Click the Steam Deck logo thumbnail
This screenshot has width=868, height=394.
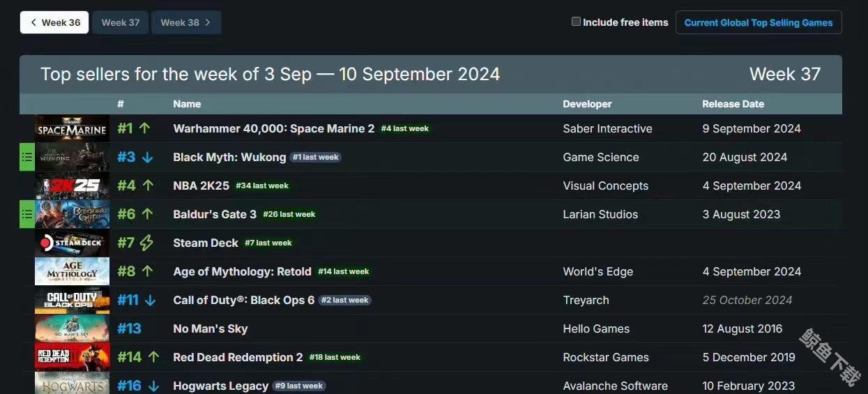coord(72,243)
